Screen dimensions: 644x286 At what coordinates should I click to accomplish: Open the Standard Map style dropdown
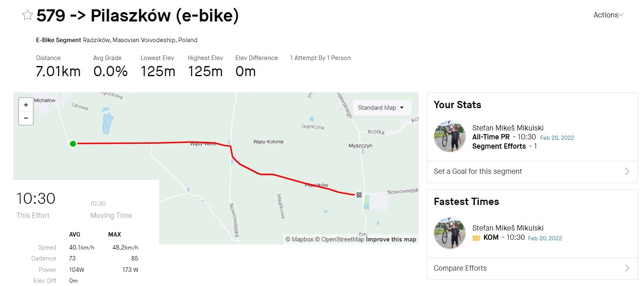pos(381,108)
